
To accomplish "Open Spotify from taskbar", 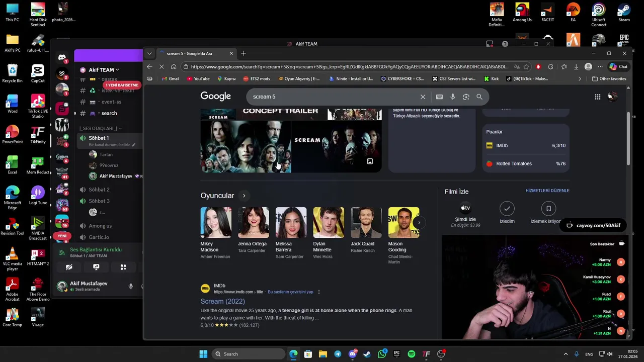I will coord(412,354).
